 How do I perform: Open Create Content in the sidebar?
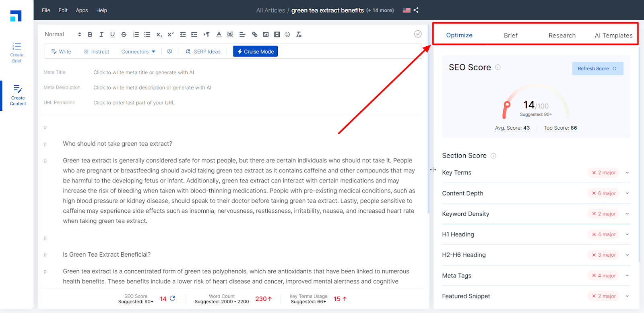point(18,95)
